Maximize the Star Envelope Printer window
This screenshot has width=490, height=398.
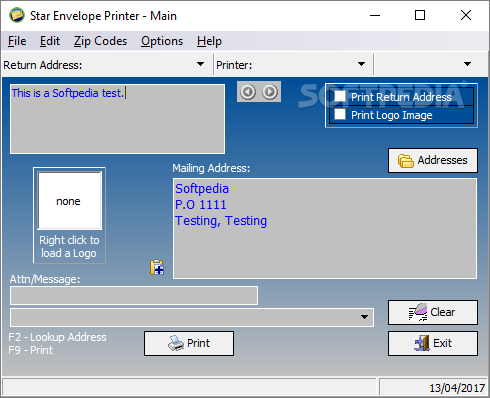(x=420, y=15)
